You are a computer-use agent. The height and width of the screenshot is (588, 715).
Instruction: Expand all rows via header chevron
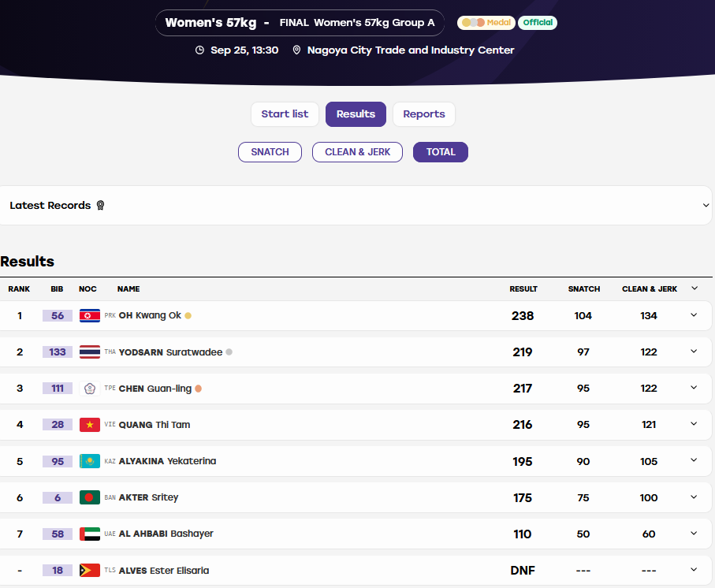[694, 288]
